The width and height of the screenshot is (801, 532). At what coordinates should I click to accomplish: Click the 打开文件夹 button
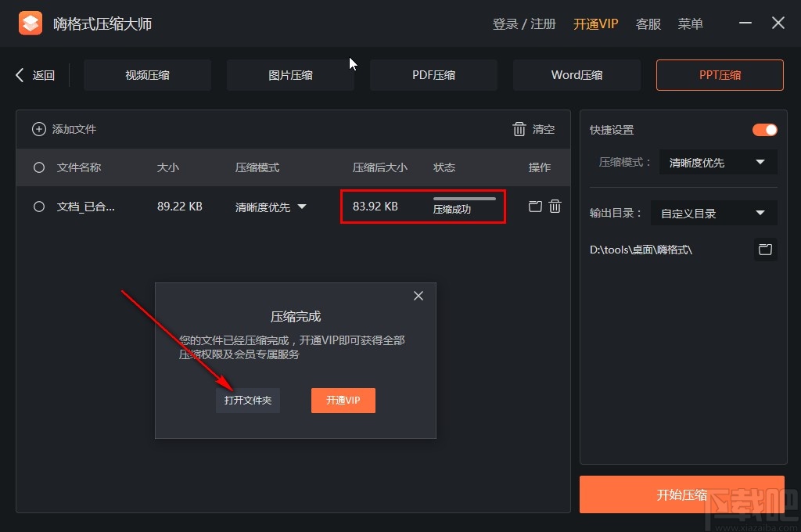[248, 400]
